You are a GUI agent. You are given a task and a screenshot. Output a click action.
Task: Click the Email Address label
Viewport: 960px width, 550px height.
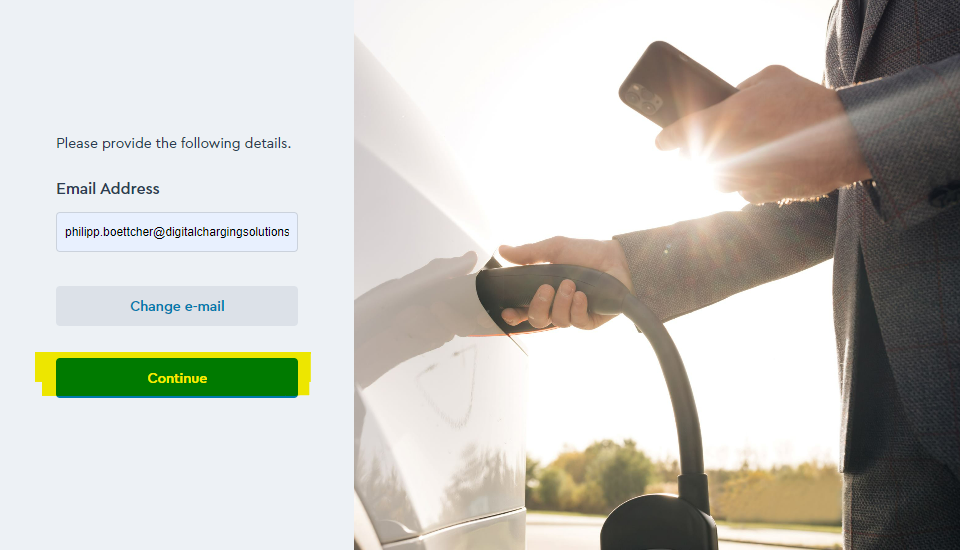(108, 189)
